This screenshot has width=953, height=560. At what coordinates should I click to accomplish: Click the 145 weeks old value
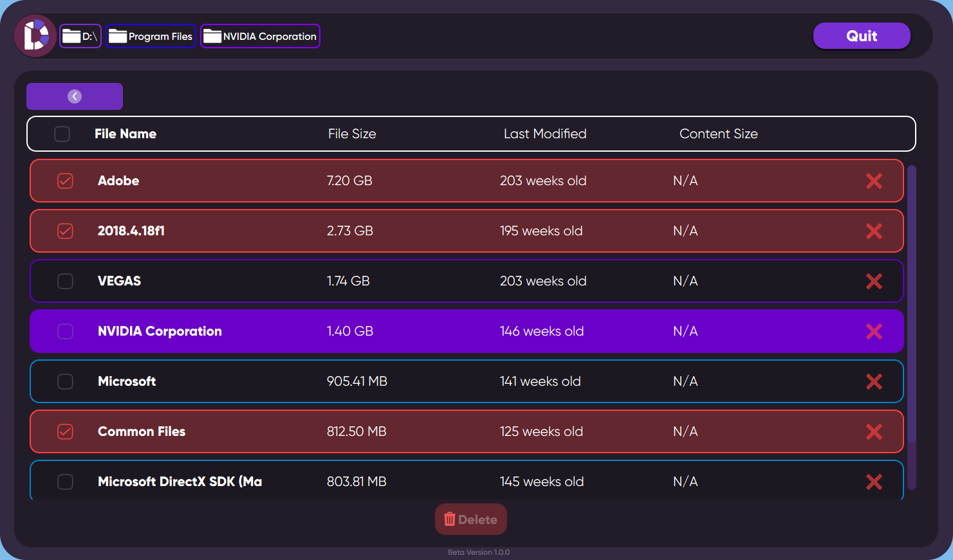pos(542,482)
